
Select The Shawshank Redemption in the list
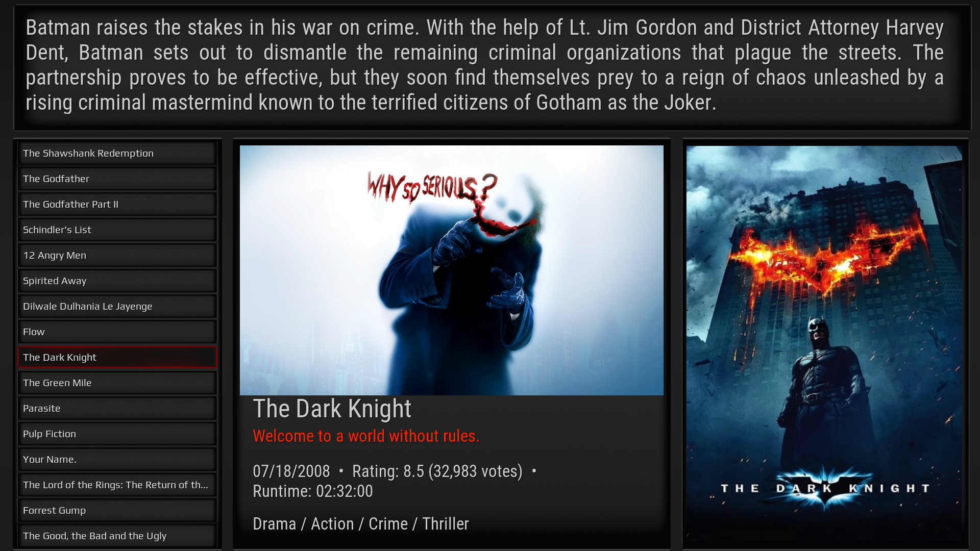click(x=117, y=153)
